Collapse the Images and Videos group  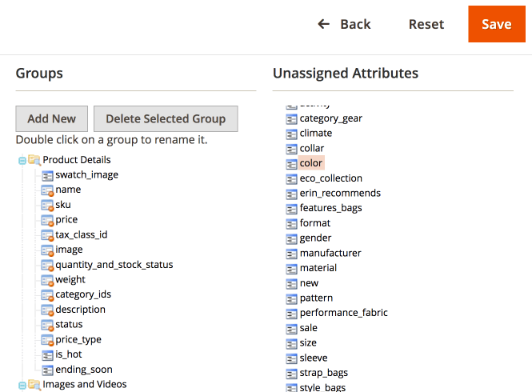pyautogui.click(x=22, y=386)
